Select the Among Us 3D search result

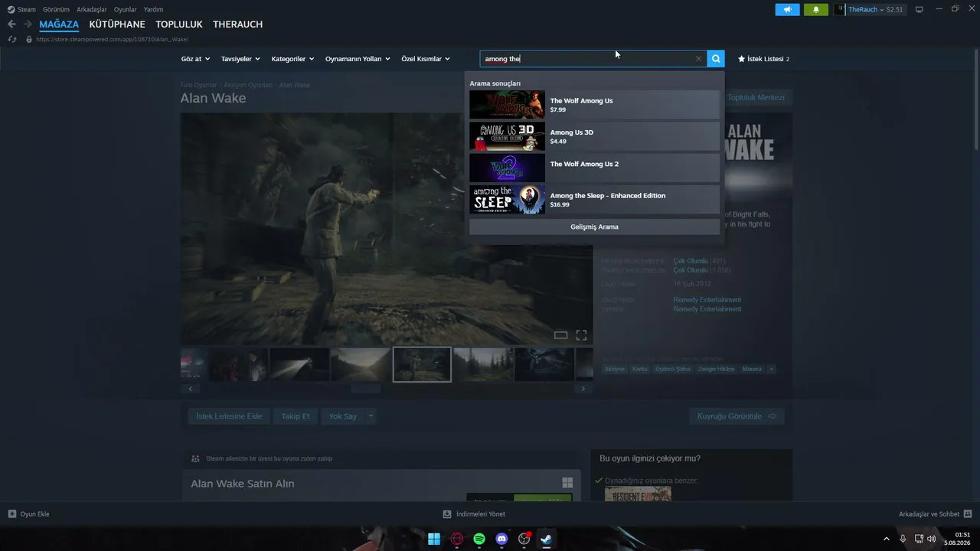[594, 136]
